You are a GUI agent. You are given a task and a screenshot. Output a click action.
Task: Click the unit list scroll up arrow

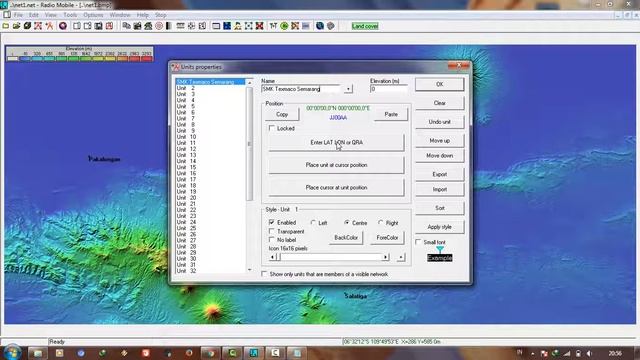point(249,83)
